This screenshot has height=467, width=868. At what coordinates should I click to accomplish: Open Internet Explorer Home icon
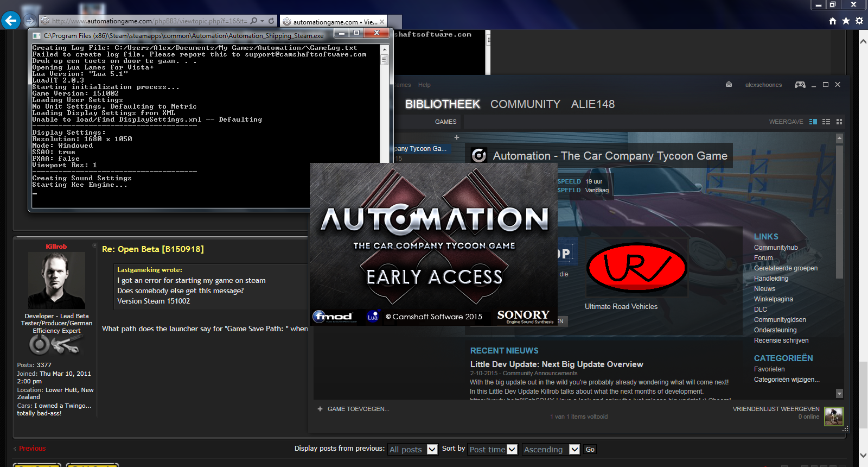pos(833,21)
